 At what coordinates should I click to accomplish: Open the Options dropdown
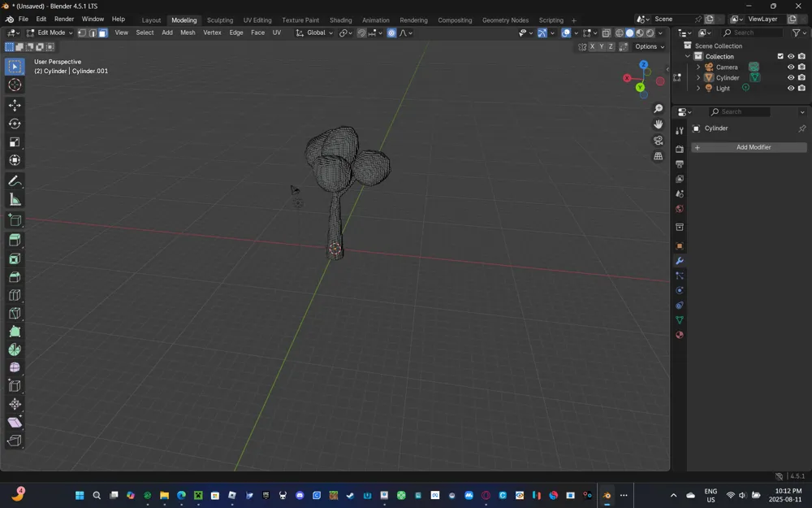650,46
